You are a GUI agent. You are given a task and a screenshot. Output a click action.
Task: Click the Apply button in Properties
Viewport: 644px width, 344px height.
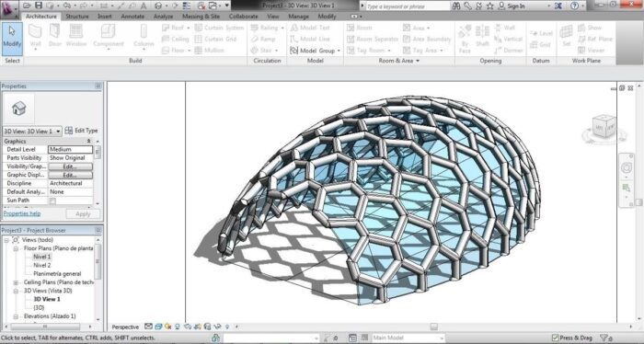point(83,214)
